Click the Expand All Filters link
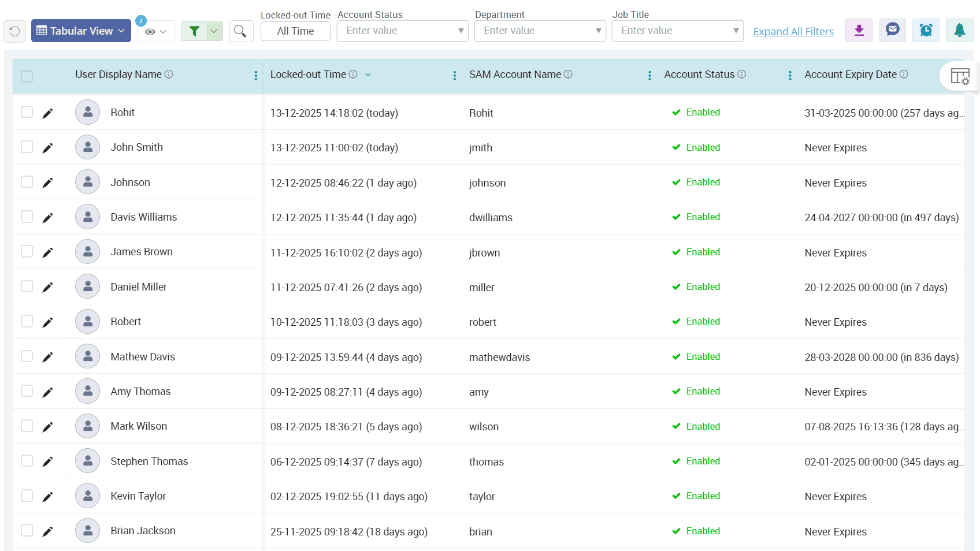The image size is (980, 551). (x=793, y=31)
